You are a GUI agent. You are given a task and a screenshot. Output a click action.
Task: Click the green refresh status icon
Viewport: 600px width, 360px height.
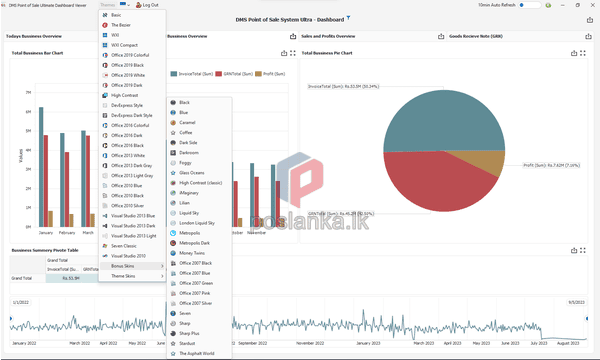(548, 5)
